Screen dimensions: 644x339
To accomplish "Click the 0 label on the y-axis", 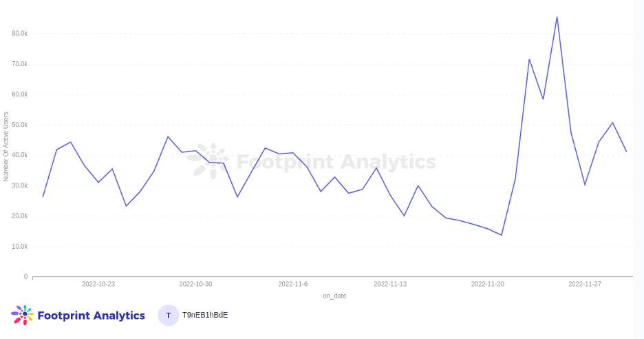I will (25, 276).
